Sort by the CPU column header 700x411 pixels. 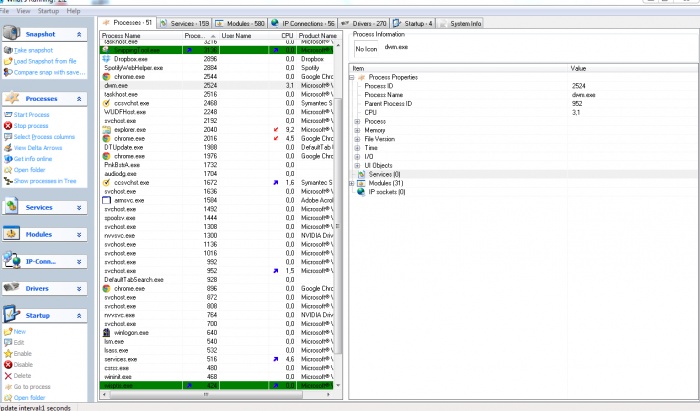[284, 36]
